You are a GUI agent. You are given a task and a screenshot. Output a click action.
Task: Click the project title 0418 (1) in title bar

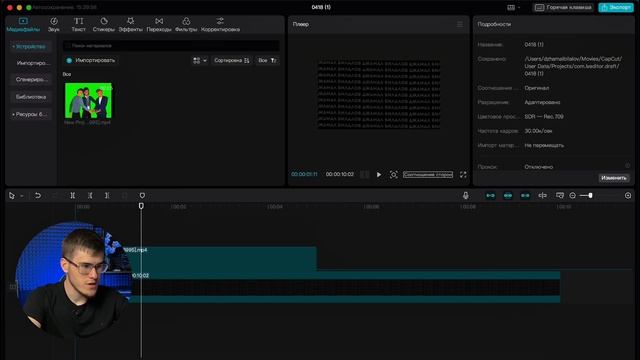[x=321, y=7]
